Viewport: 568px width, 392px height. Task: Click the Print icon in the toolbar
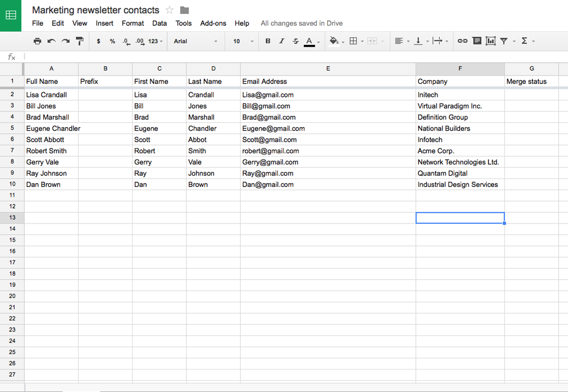pos(38,41)
